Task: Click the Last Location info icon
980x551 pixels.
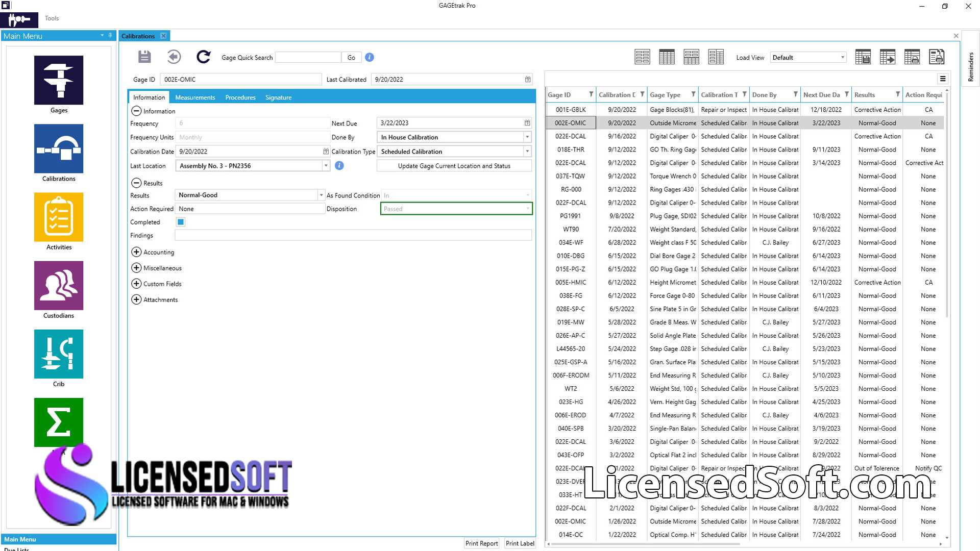Action: click(339, 165)
